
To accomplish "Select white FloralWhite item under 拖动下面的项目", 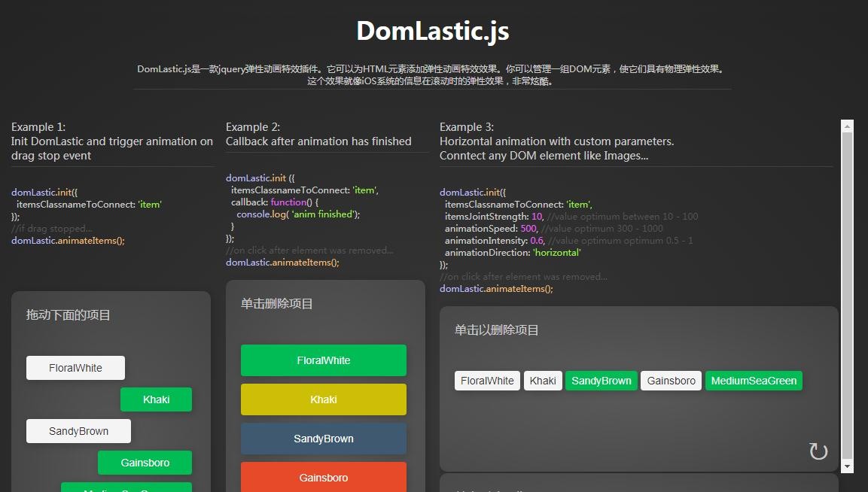I will coord(75,368).
